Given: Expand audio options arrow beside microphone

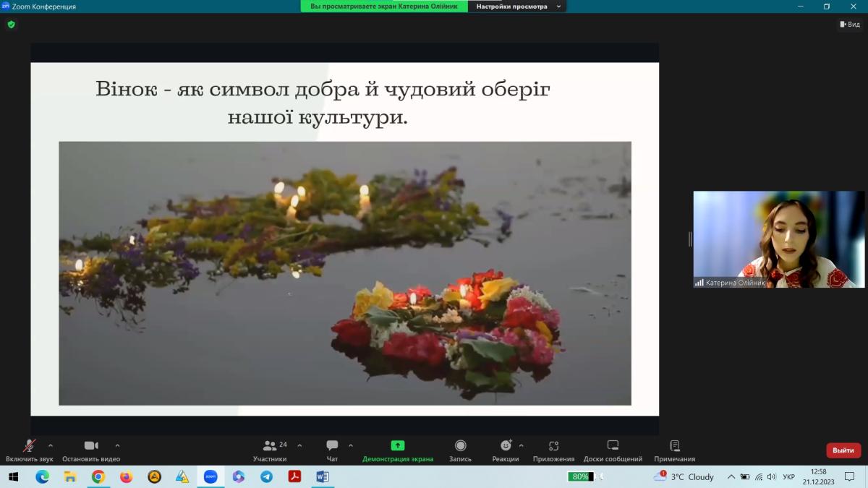Looking at the screenshot, I should [51, 445].
